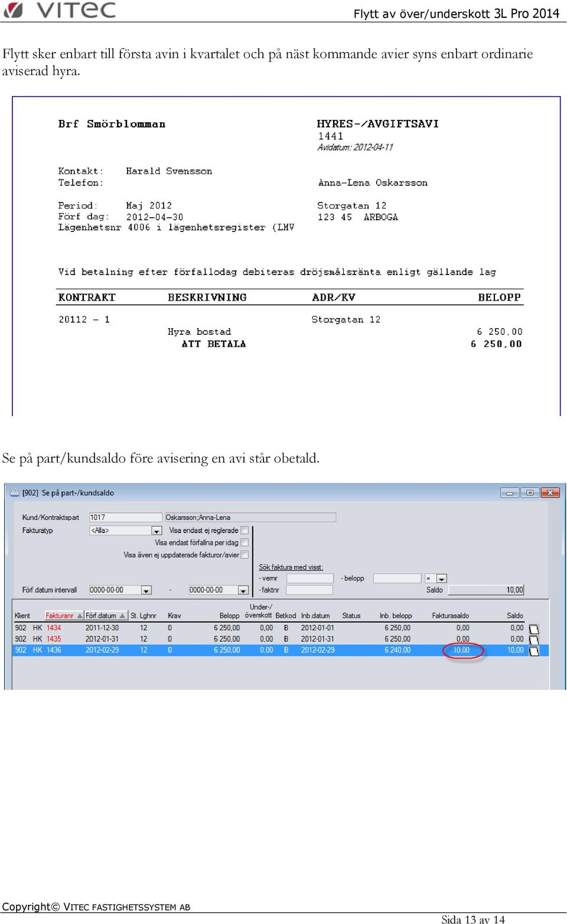The image size is (567, 924).
Task: Click 'Avidatum: 2012-04-11' on the invoice
Action: 355,148
